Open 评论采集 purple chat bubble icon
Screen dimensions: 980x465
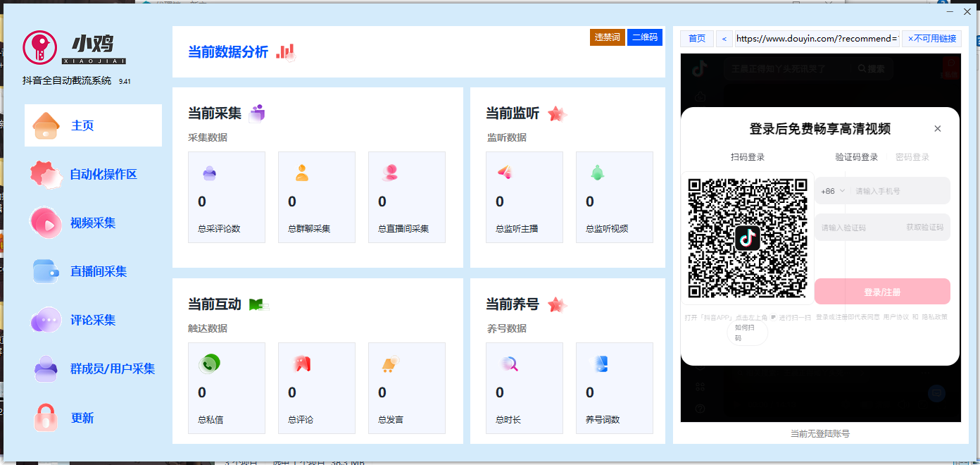pyautogui.click(x=46, y=321)
